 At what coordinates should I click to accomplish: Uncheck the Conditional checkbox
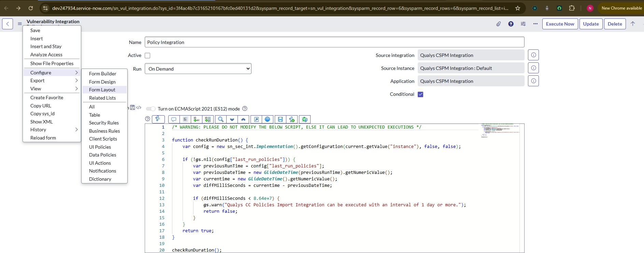(x=420, y=94)
